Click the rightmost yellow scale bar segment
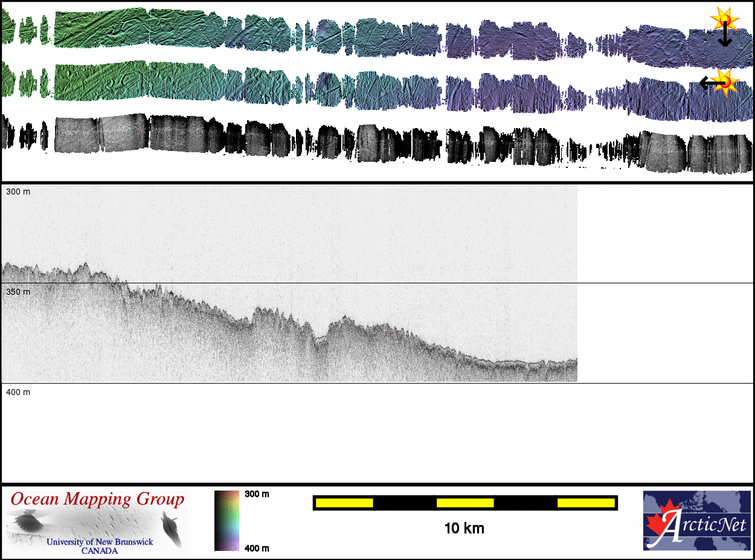 pos(585,503)
